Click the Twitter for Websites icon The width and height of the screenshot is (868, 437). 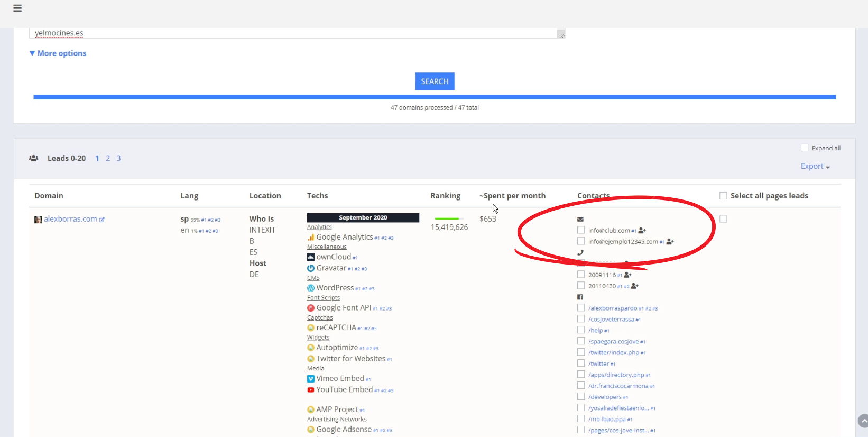[x=311, y=359]
